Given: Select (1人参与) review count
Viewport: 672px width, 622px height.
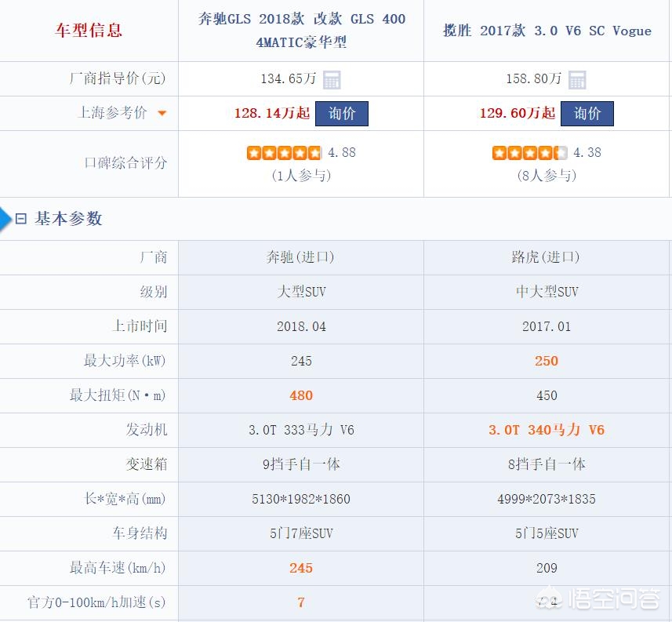Looking at the screenshot, I should point(301,176).
